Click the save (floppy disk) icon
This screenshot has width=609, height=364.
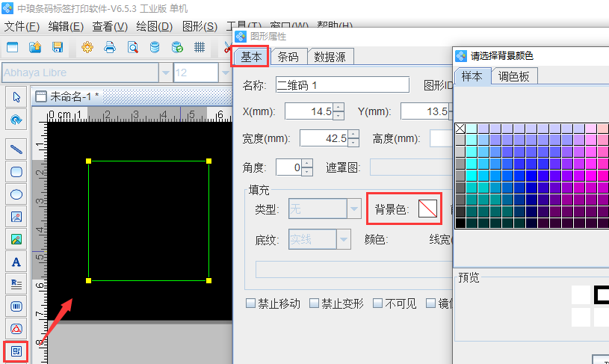tap(57, 47)
